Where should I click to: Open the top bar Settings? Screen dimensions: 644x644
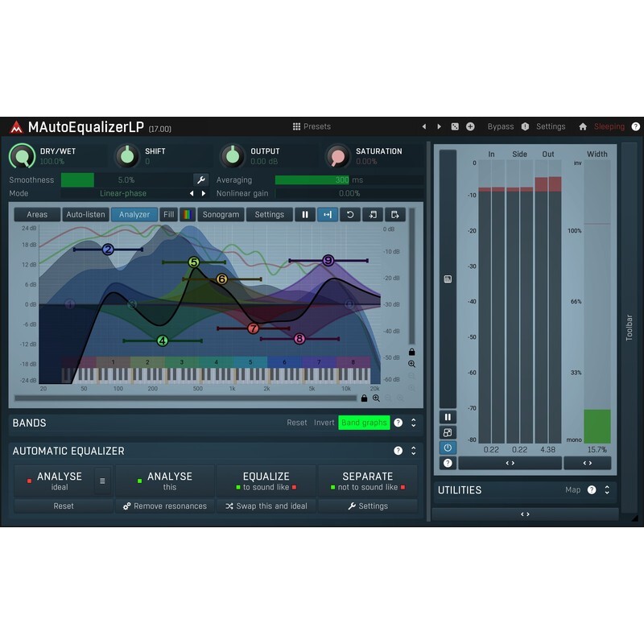[551, 126]
